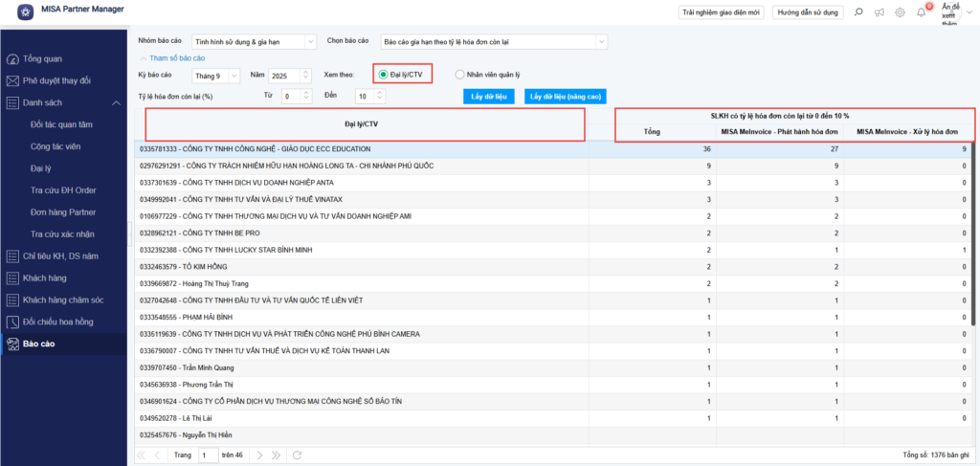Open the settings gear icon
Viewport: 980px width, 466px height.
click(900, 12)
